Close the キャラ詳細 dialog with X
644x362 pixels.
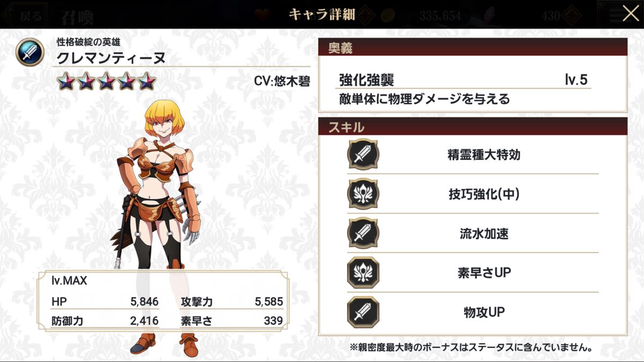pos(631,13)
